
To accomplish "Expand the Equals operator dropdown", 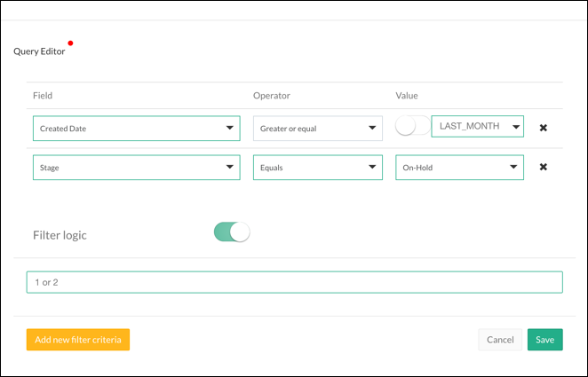I will point(317,167).
